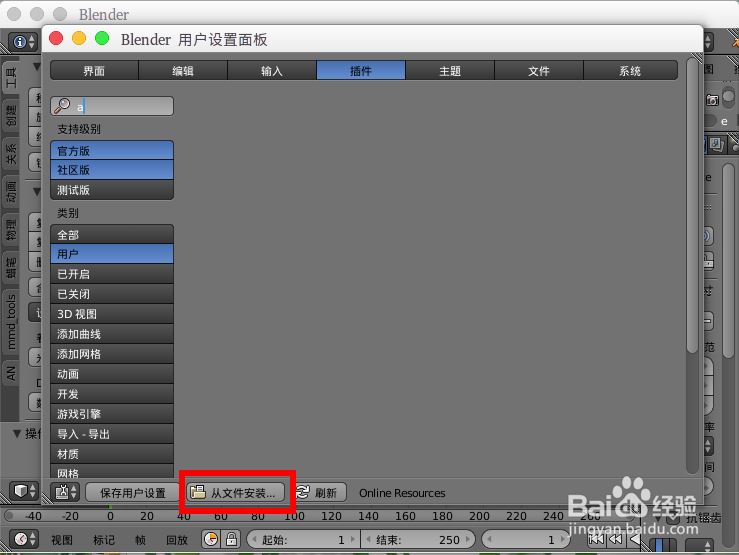Enable 测试版 support level
This screenshot has width=739, height=555.
click(112, 190)
